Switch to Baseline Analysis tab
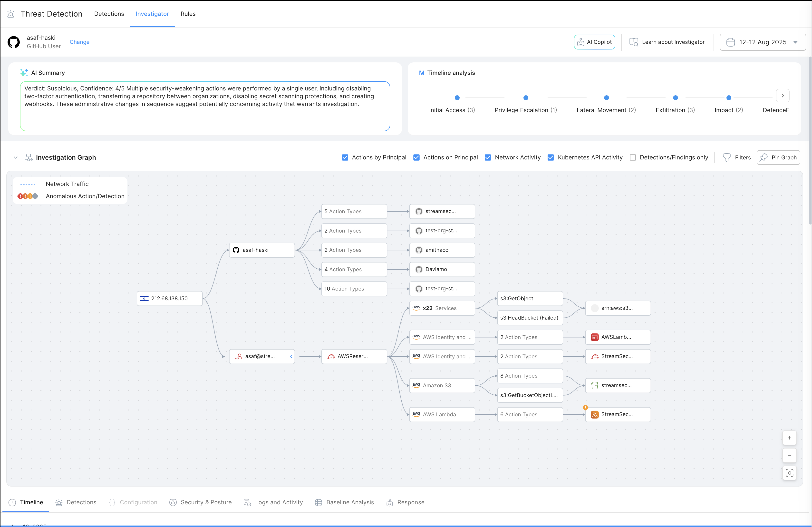Viewport: 812px width, 527px height. tap(344, 502)
